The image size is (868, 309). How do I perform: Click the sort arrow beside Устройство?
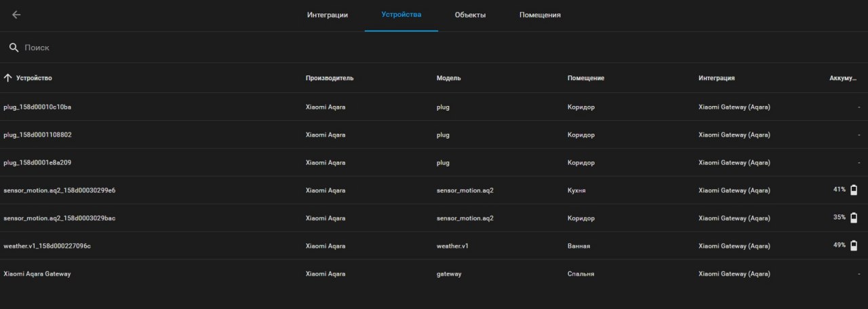point(8,78)
